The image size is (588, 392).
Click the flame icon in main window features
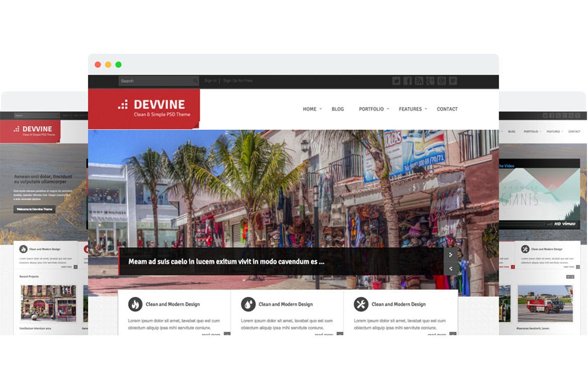click(x=135, y=304)
